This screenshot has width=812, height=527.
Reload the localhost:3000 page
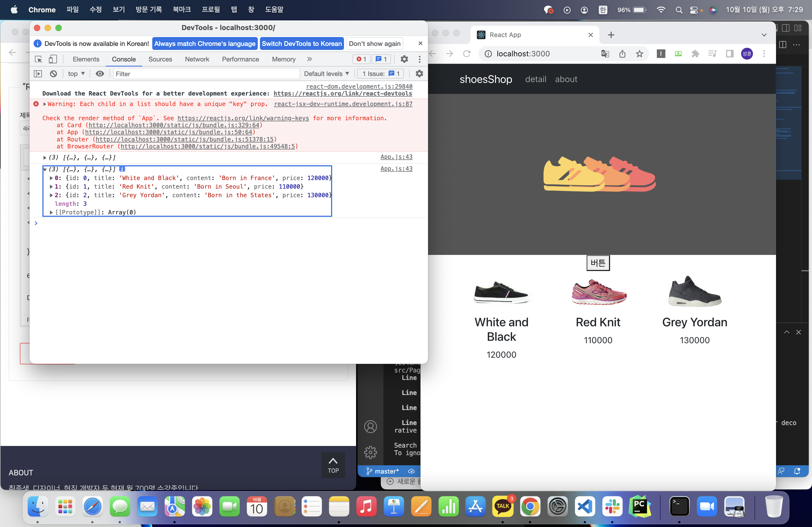coord(466,54)
